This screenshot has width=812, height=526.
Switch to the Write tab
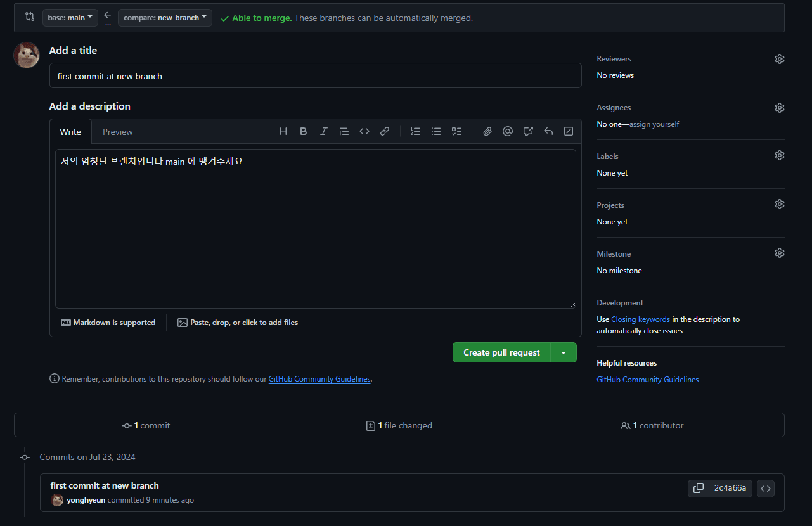click(x=70, y=132)
